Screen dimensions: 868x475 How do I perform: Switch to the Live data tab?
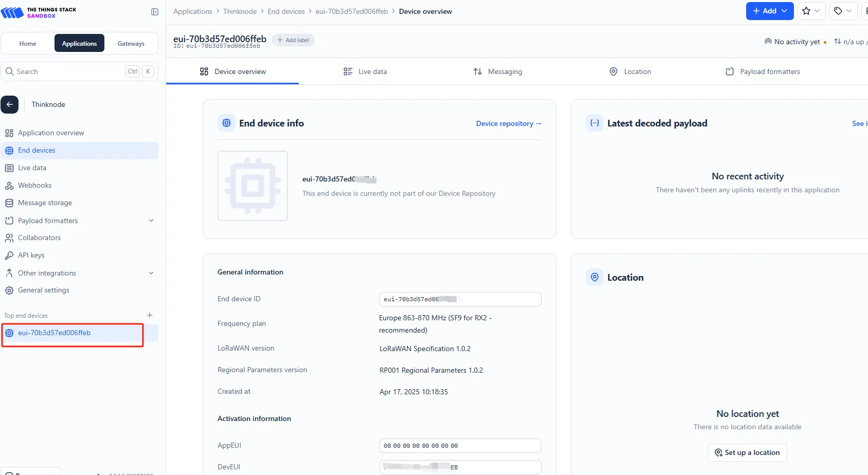click(x=365, y=71)
